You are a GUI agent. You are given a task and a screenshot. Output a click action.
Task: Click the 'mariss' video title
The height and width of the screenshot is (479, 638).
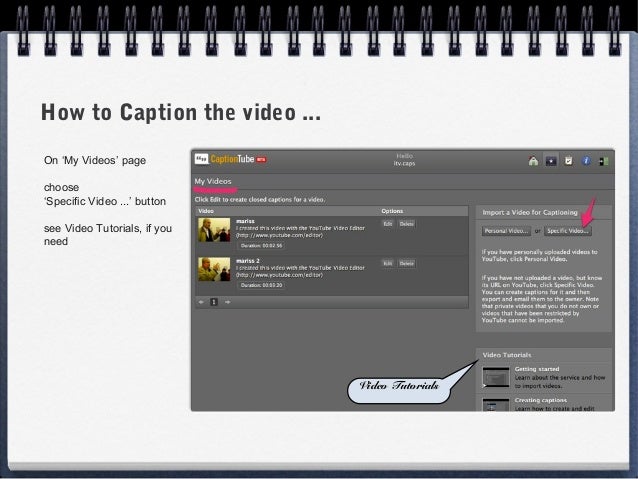(245, 221)
